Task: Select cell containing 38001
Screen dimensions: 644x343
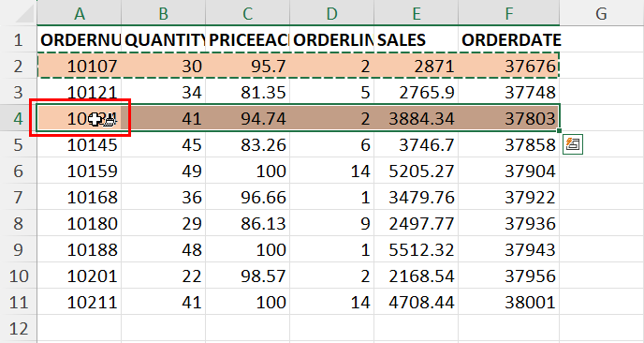Action: [509, 303]
